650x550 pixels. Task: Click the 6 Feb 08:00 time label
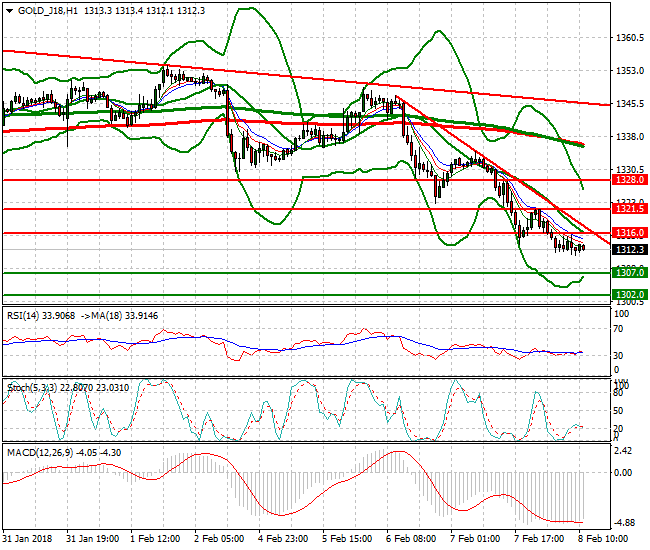(411, 539)
